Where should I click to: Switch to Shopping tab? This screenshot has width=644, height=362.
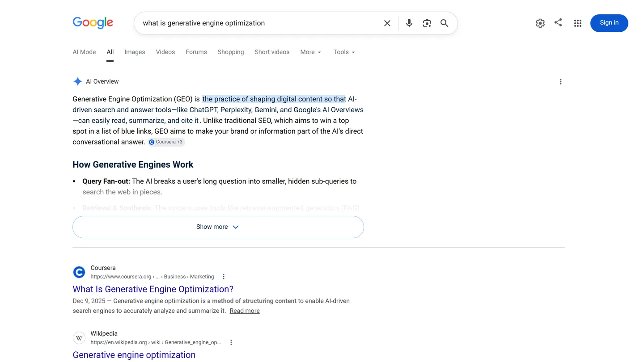231,52
